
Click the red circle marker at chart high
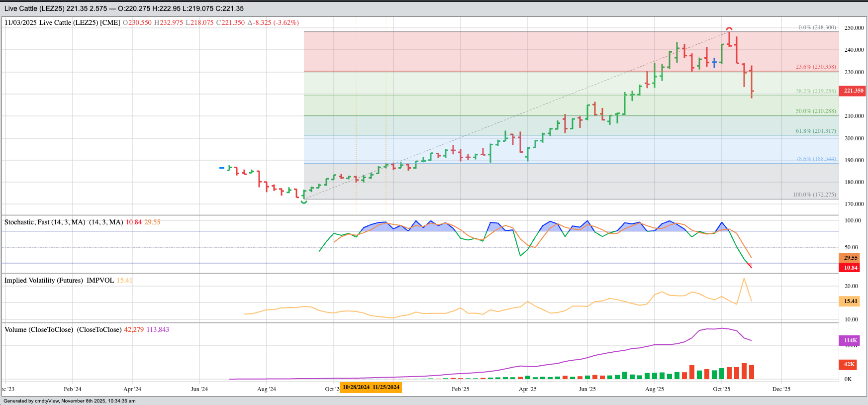729,29
